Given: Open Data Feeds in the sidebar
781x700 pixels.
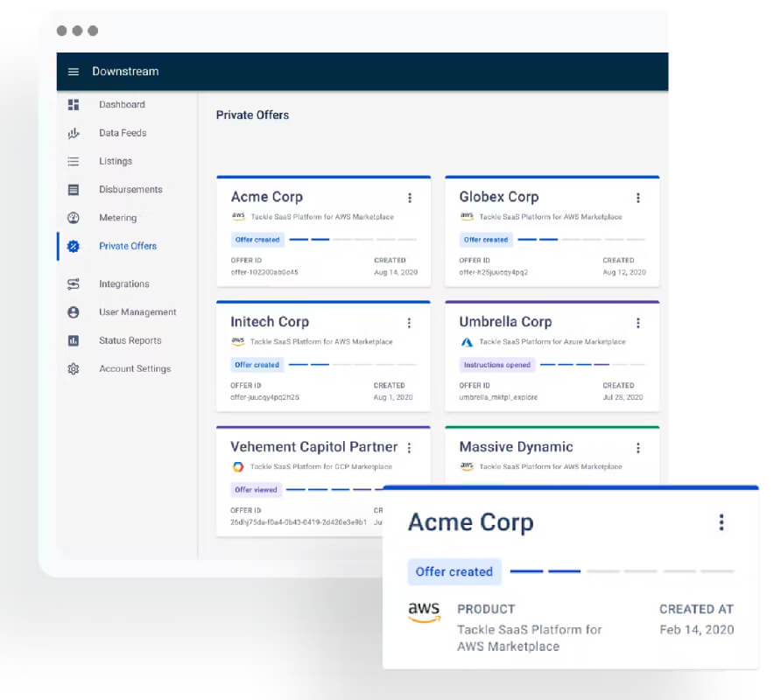Looking at the screenshot, I should coord(123,133).
